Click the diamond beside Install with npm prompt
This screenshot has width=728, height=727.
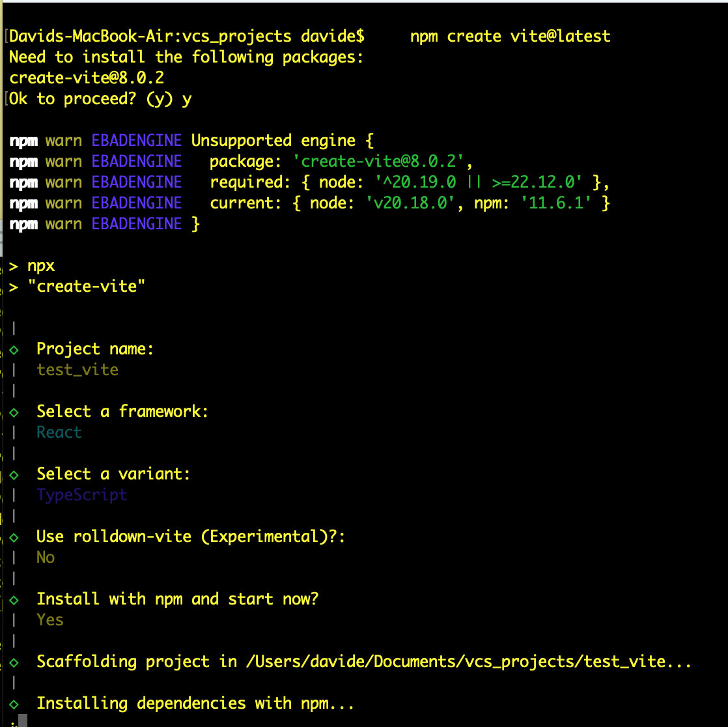click(14, 600)
